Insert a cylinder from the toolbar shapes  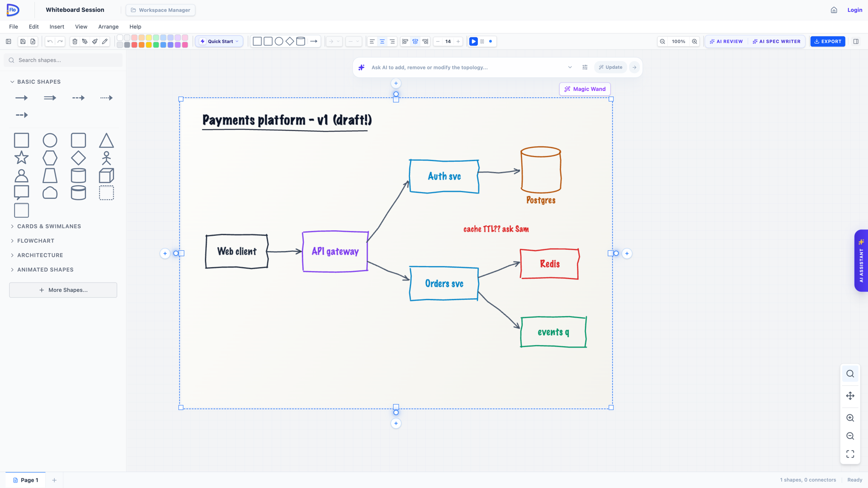(x=301, y=42)
